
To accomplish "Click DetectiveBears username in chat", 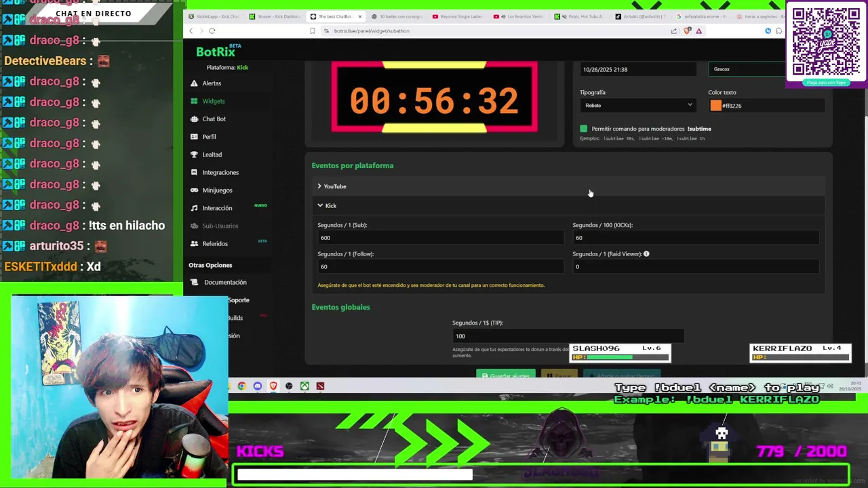I will coord(45,61).
